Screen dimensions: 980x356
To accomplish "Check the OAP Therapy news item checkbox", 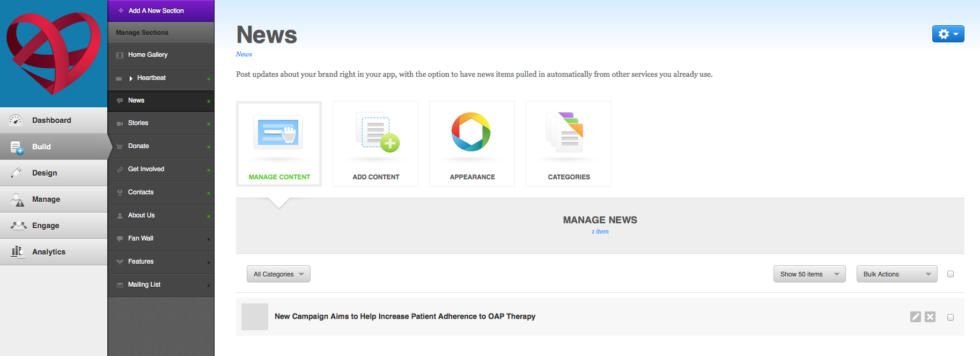I will coord(950,317).
